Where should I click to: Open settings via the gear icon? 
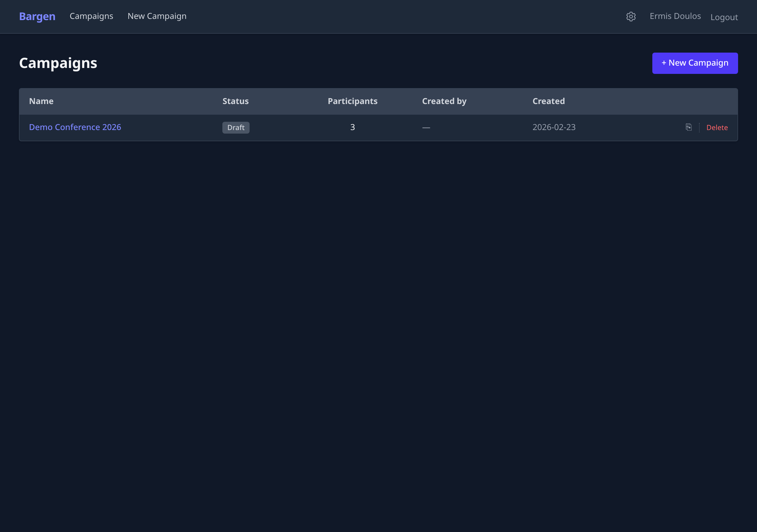(631, 17)
